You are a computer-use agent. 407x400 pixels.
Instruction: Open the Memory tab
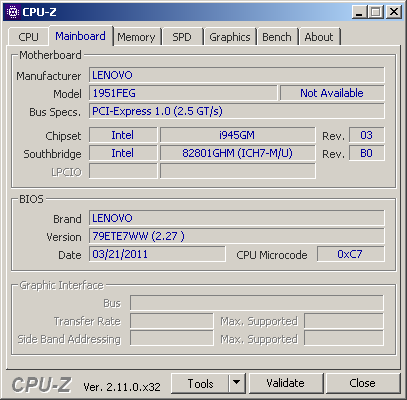[x=136, y=37]
